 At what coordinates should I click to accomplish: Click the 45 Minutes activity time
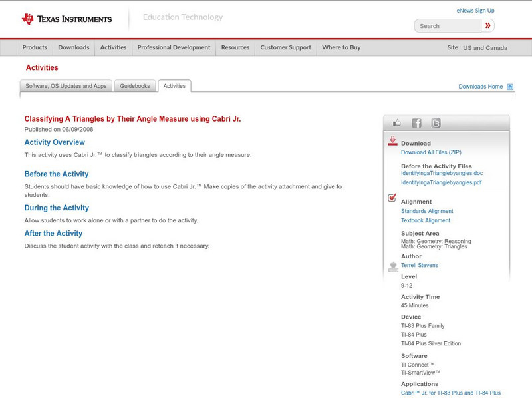click(414, 305)
